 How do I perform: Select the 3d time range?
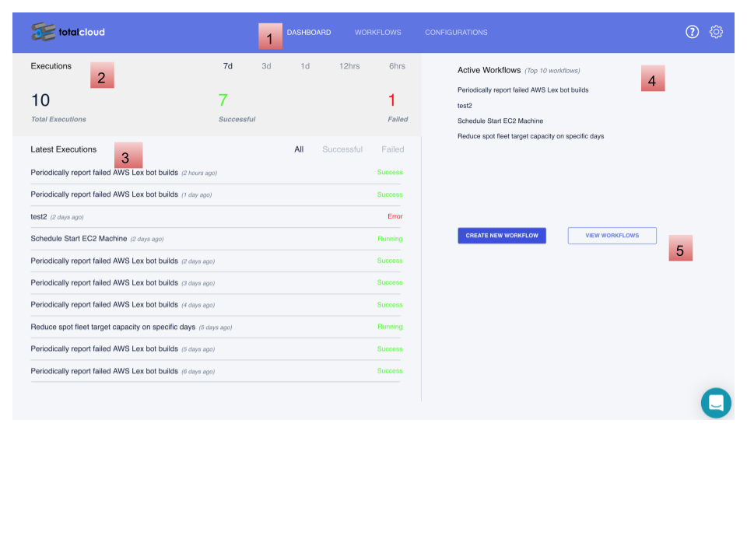pos(266,66)
